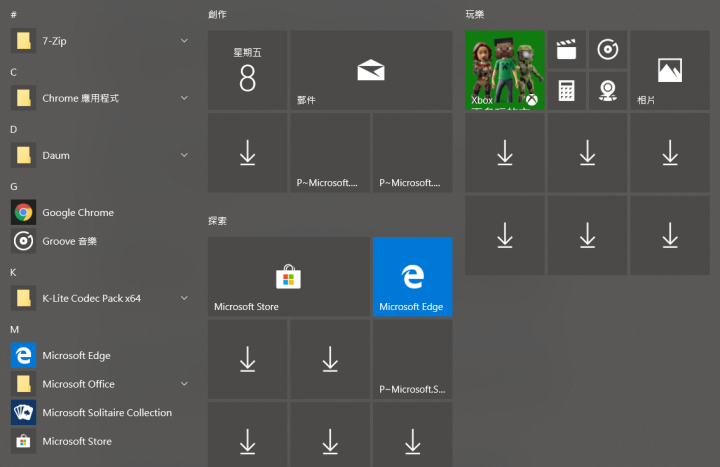Image resolution: width=720 pixels, height=467 pixels.
Task: Expand the 7-Zip folder chevron
Action: pyautogui.click(x=184, y=41)
